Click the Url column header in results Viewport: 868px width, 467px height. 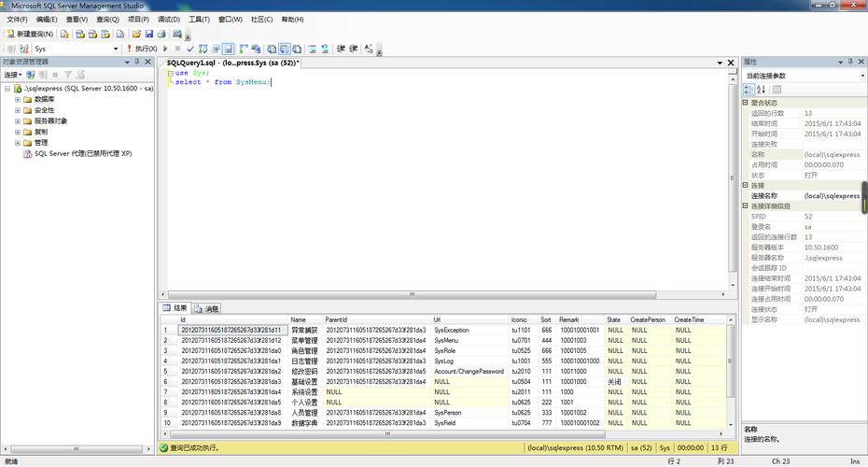point(470,319)
